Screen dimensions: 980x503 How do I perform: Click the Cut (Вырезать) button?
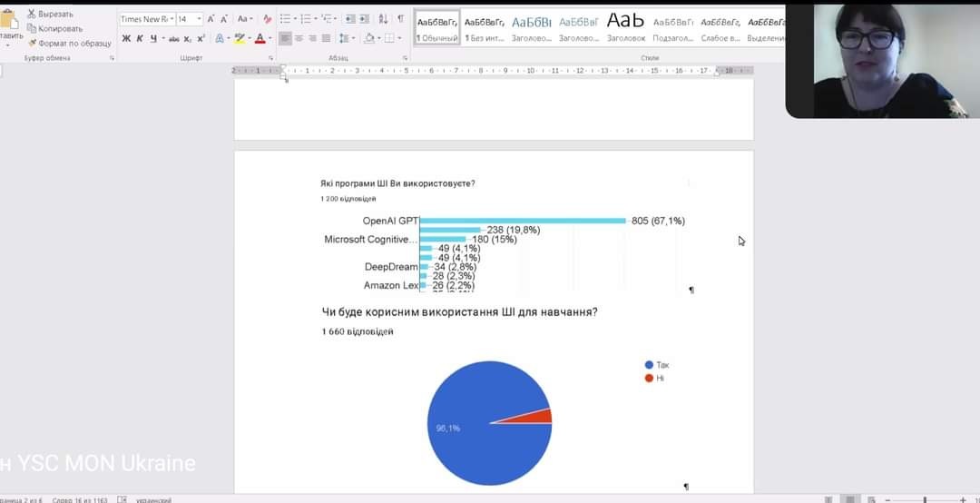pos(50,14)
